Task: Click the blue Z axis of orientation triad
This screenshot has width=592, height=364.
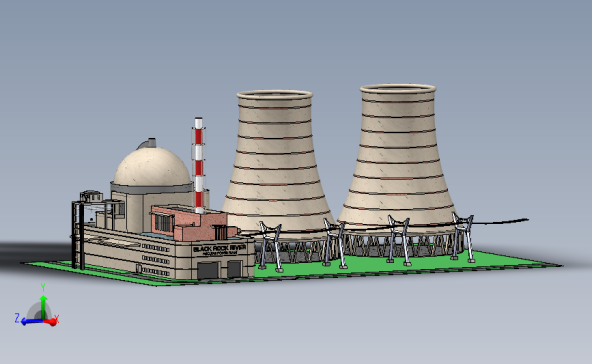Action: [30, 321]
